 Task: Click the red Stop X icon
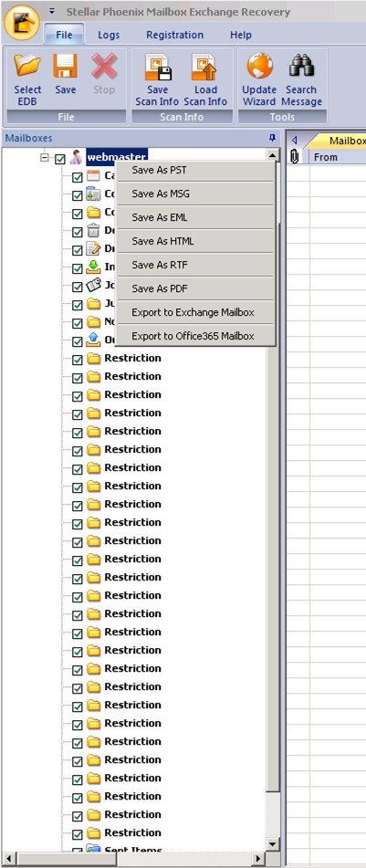tap(104, 67)
